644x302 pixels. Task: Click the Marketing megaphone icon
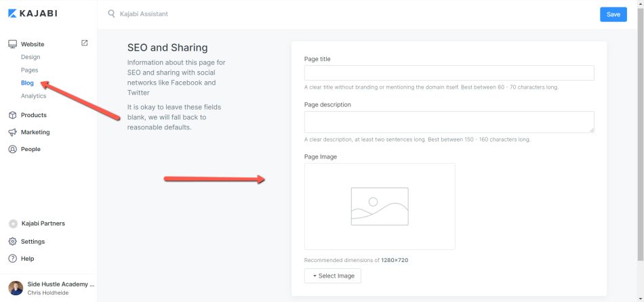point(13,132)
